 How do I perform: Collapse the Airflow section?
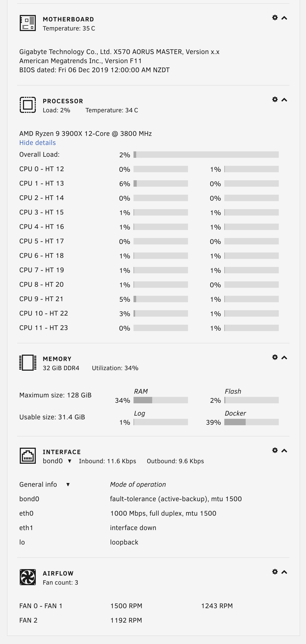(284, 572)
